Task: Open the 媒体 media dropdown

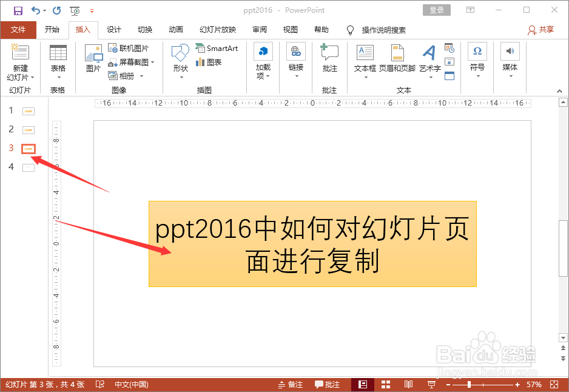Action: tap(510, 60)
